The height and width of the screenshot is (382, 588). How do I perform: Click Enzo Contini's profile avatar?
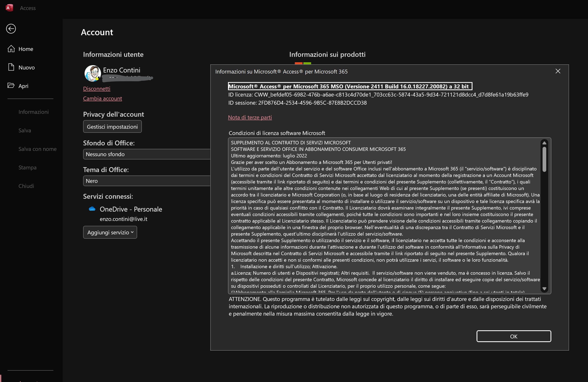(93, 73)
